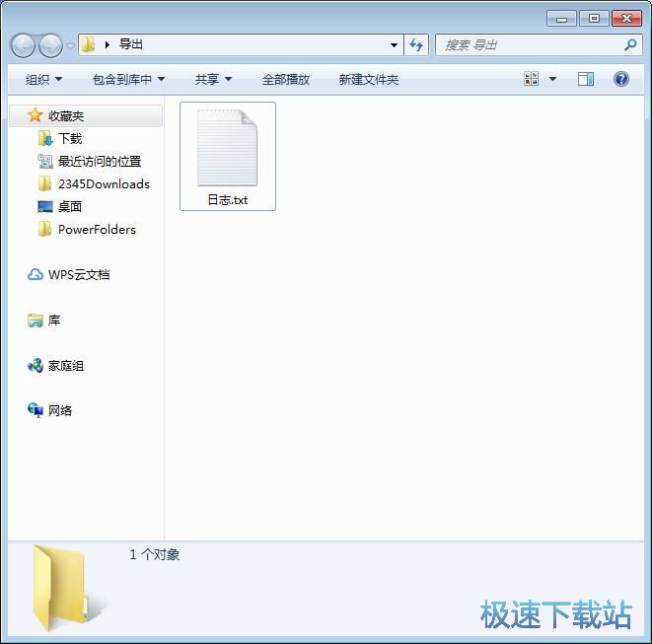The image size is (652, 644).
Task: Toggle the preview pane icon
Action: pos(586,79)
